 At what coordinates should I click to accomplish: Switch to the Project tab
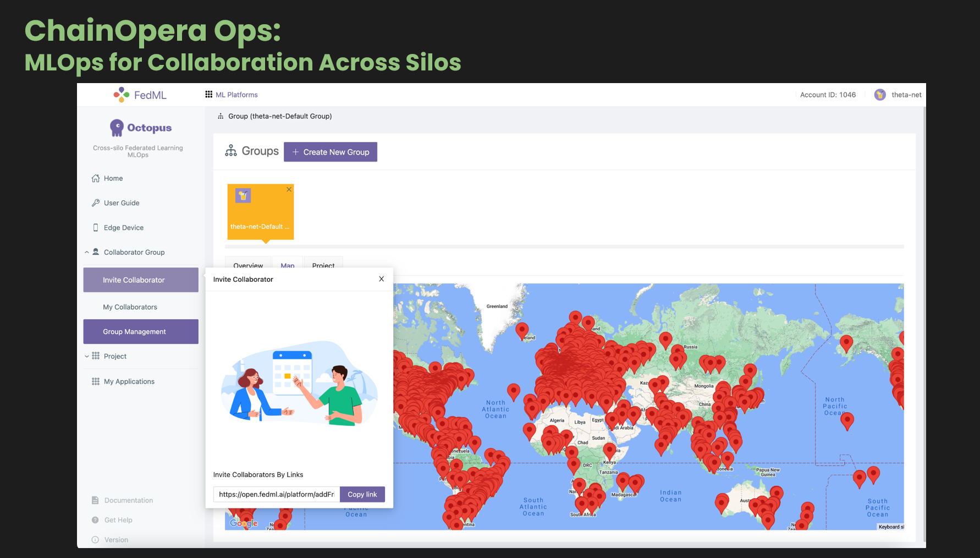click(x=323, y=264)
